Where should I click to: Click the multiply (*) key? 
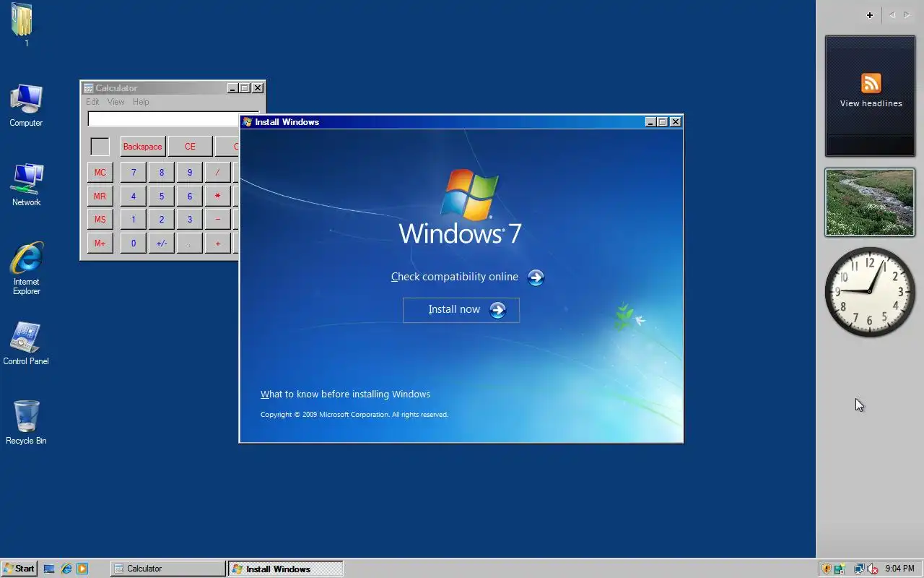coord(217,197)
